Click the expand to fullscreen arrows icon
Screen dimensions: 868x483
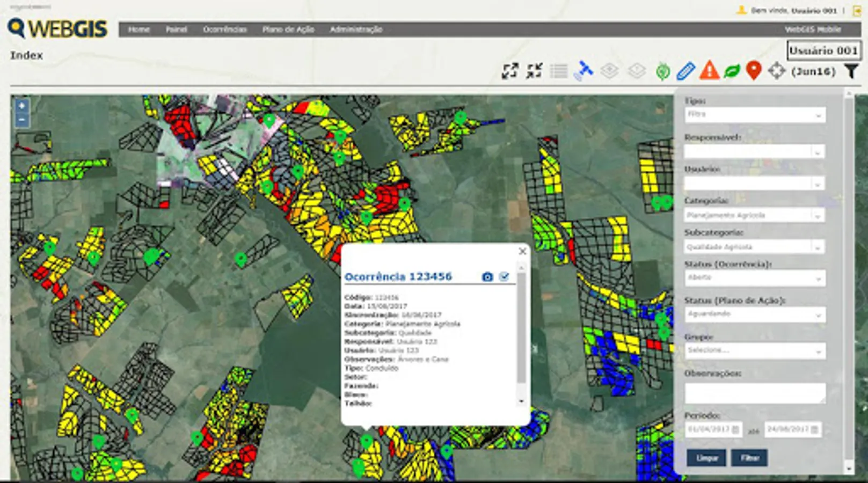(509, 71)
